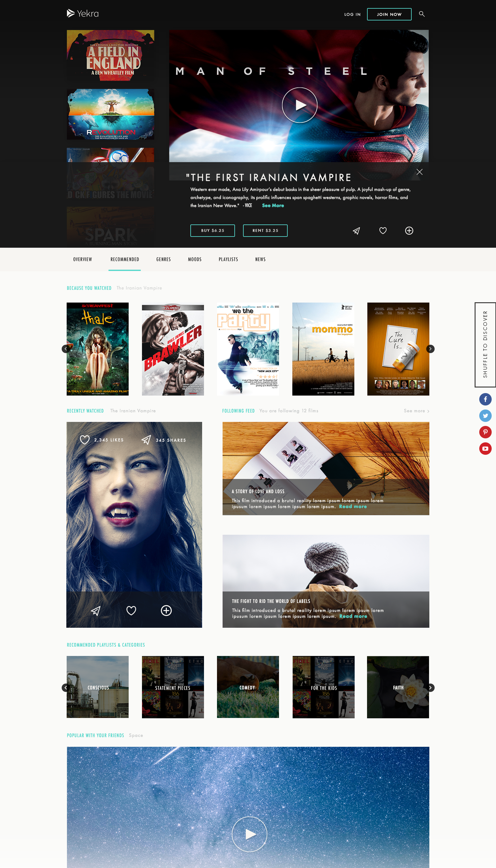Screen dimensions: 496x868
Task: Click the 2,345 Likes heart icon
Action: click(85, 440)
